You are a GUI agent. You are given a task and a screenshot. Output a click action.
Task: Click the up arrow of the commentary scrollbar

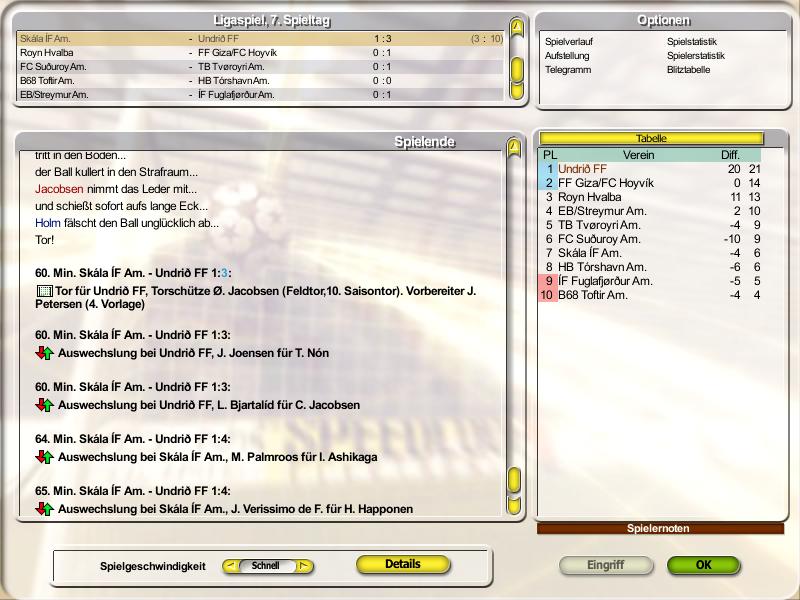point(514,148)
